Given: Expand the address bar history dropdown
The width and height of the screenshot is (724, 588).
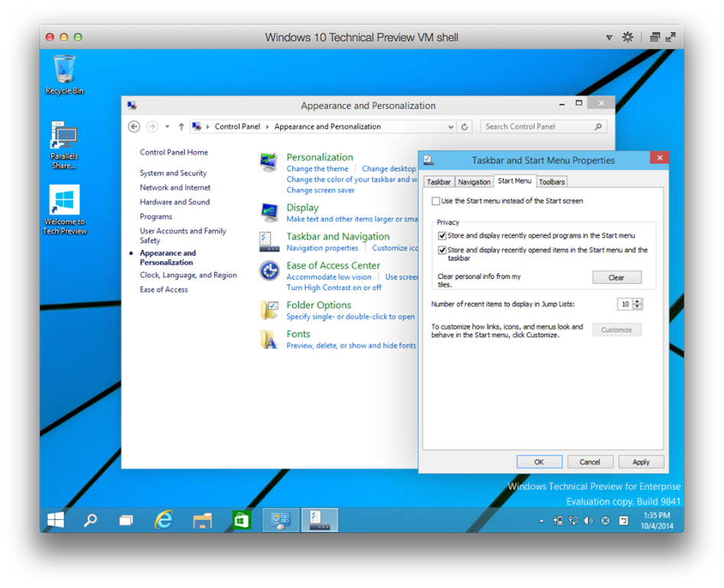Looking at the screenshot, I should pyautogui.click(x=451, y=126).
